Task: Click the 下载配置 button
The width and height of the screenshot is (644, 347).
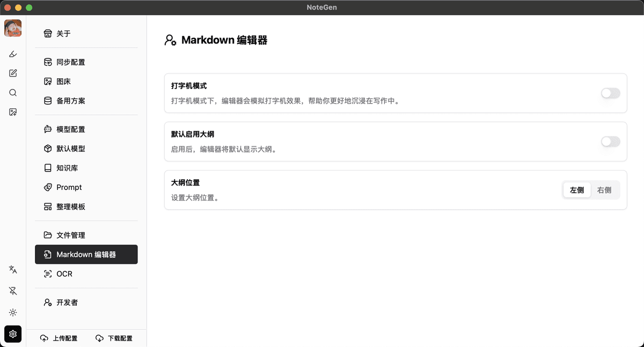Action: [x=114, y=338]
